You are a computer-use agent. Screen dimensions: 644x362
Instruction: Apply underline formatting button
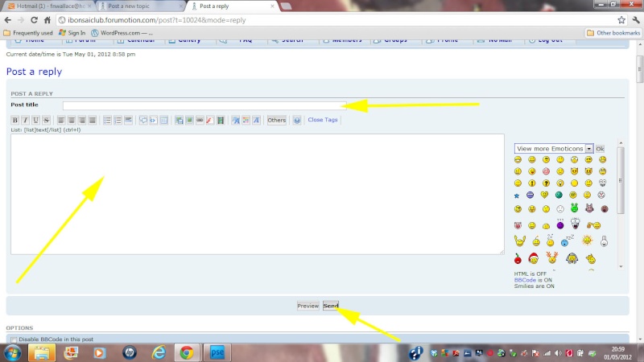pyautogui.click(x=35, y=120)
